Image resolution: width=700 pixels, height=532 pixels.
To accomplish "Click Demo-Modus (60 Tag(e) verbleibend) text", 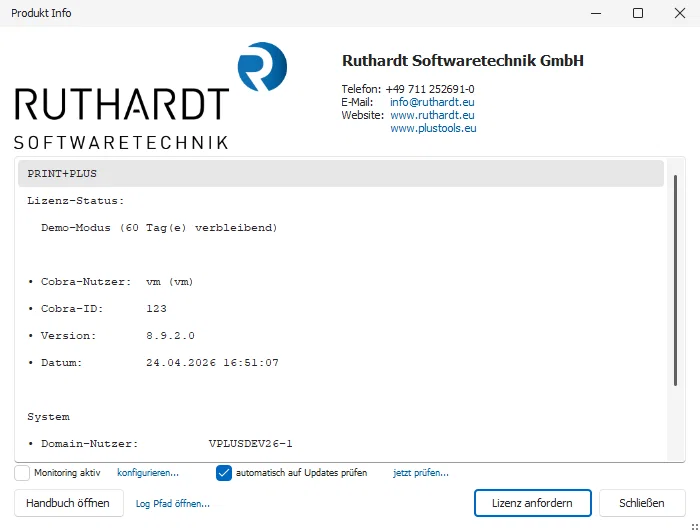I will click(x=159, y=228).
